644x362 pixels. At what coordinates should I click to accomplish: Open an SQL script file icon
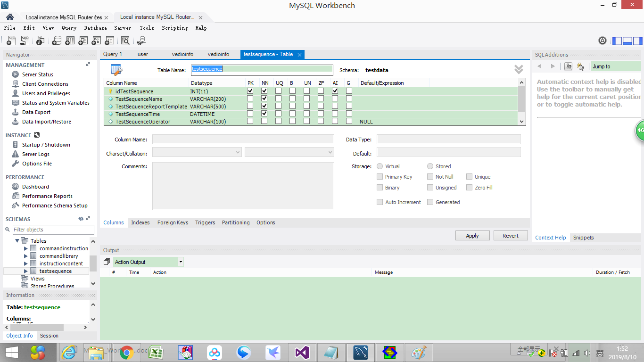click(x=25, y=41)
